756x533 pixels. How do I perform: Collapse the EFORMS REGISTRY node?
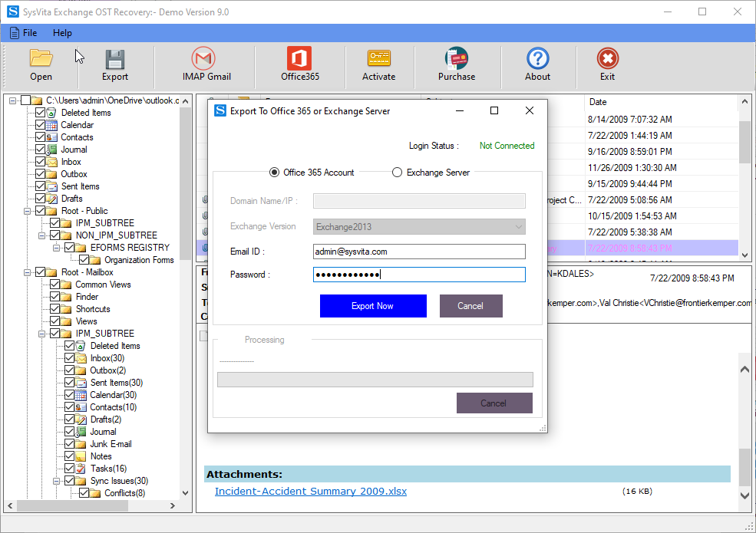56,248
